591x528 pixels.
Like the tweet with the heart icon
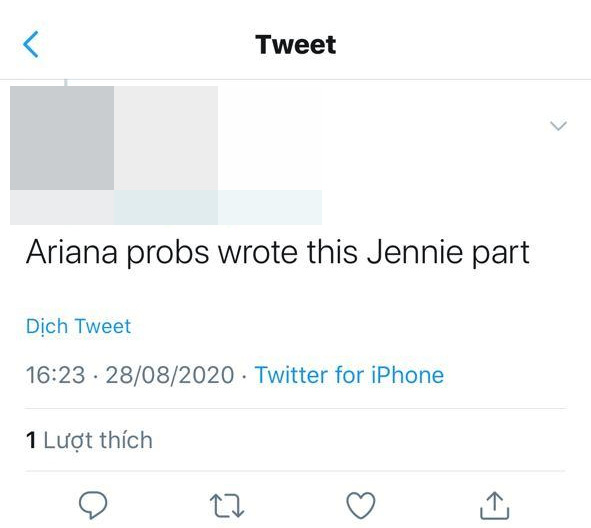pyautogui.click(x=361, y=505)
